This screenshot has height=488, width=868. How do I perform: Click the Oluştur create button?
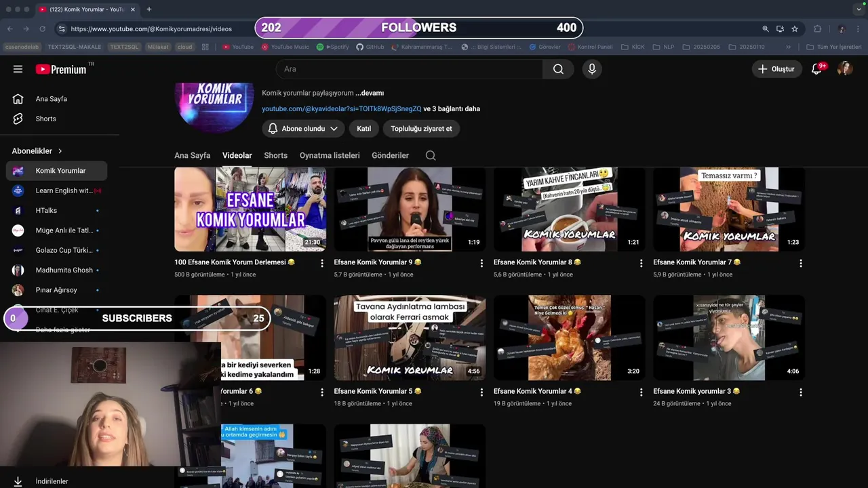[776, 69]
